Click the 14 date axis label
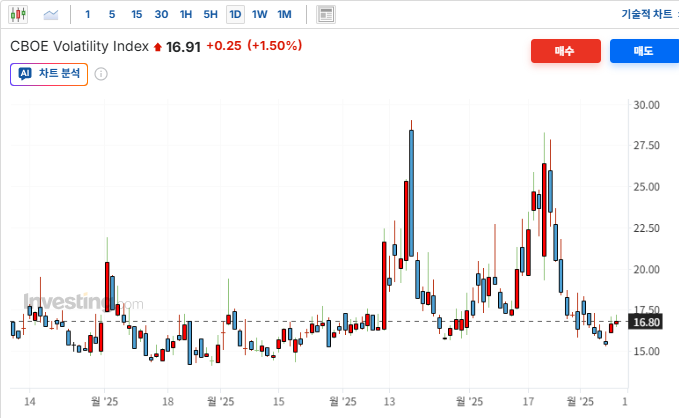This screenshot has height=418, width=679. tap(29, 402)
